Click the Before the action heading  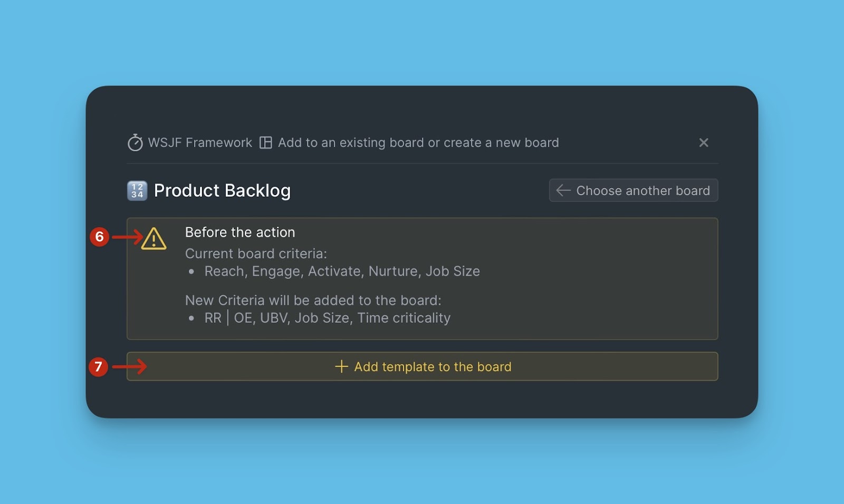coord(240,232)
